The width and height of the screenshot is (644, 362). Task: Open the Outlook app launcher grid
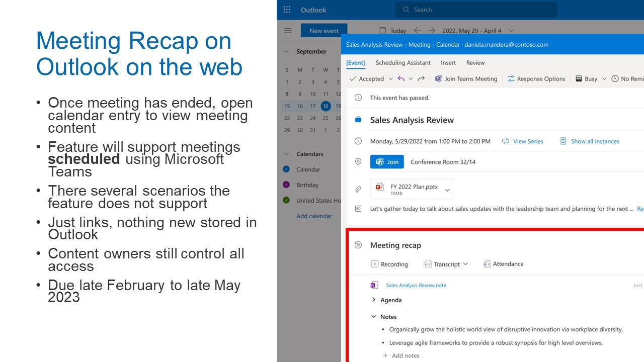[x=287, y=10]
